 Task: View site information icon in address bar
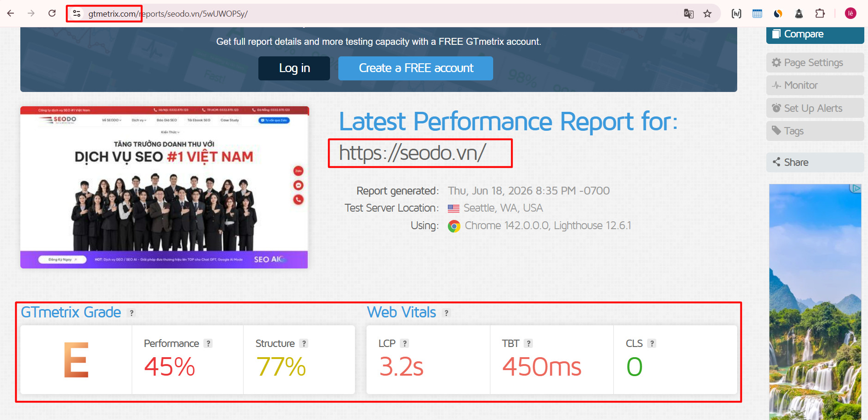(x=77, y=13)
